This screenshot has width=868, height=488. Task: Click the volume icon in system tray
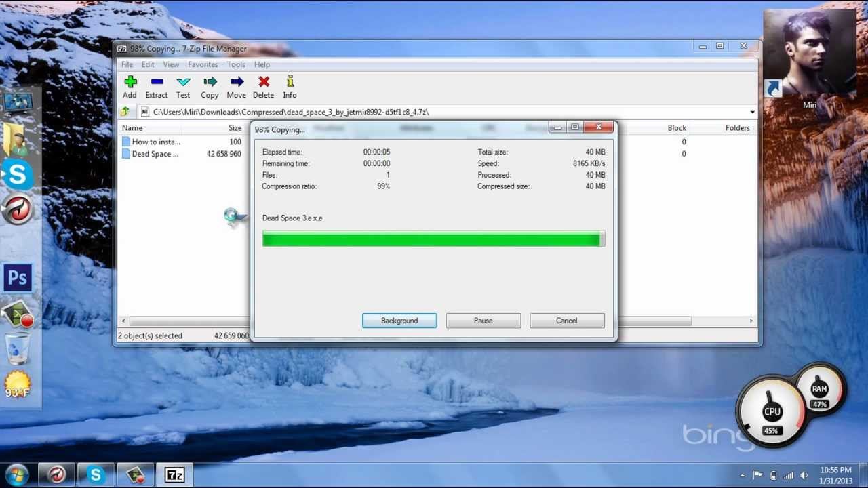804,475
